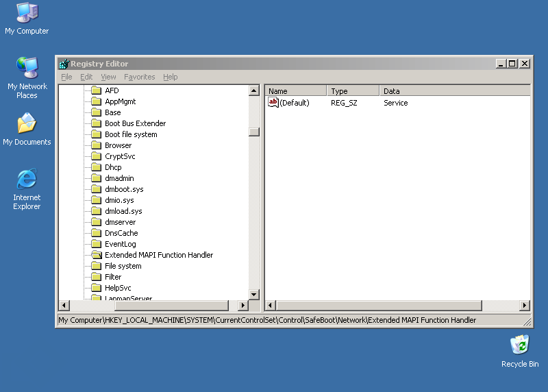Screen dimensions: 548x392
Task: Click the tree pane horizontal scroll thumb
Action: [171, 305]
